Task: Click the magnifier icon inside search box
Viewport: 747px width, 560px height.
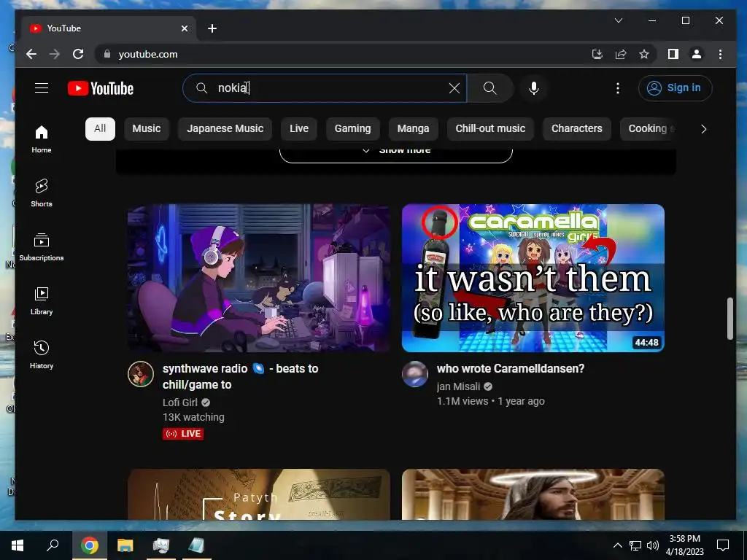Action: pos(201,88)
